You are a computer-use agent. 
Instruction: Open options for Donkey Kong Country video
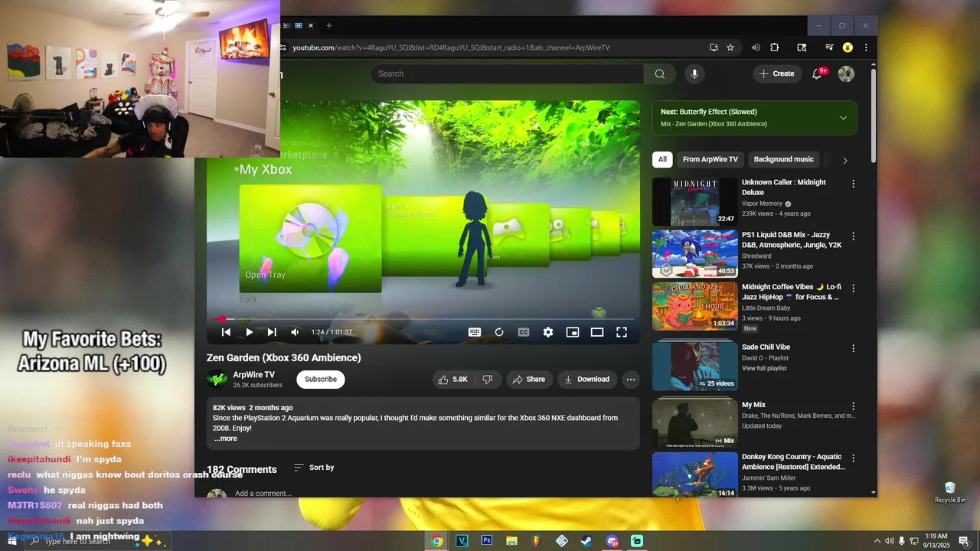[853, 458]
